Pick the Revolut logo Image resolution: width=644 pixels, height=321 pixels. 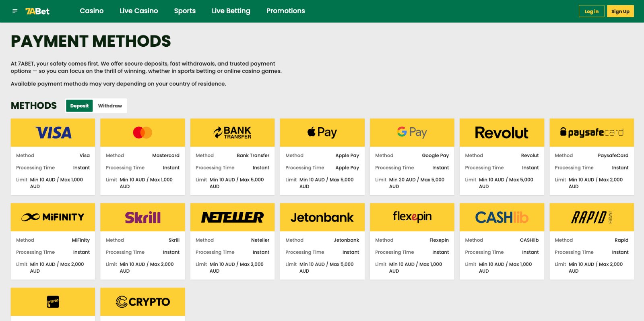[x=502, y=133]
